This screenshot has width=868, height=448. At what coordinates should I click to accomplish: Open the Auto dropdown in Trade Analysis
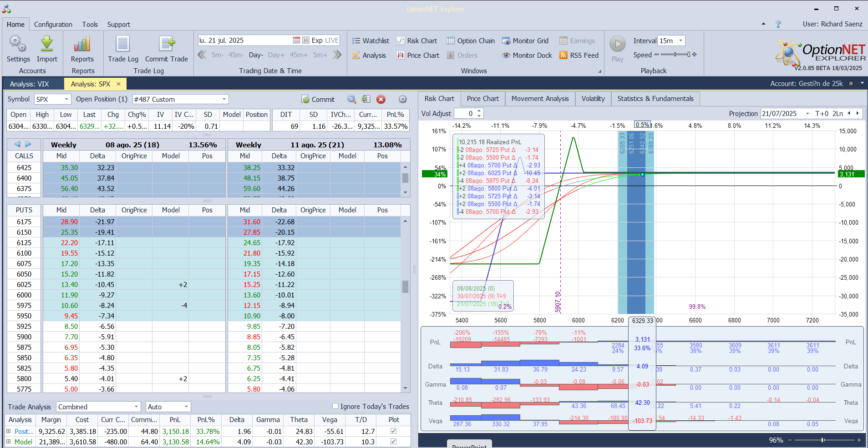186,407
